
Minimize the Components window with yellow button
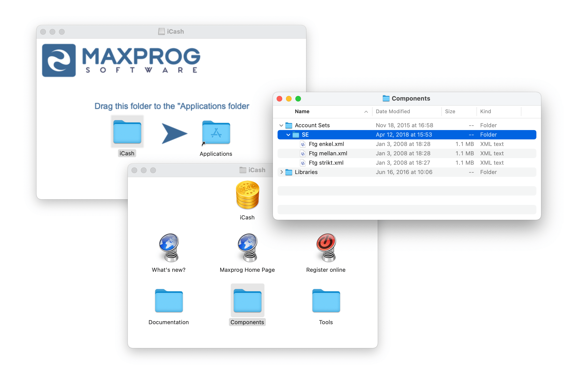(289, 99)
